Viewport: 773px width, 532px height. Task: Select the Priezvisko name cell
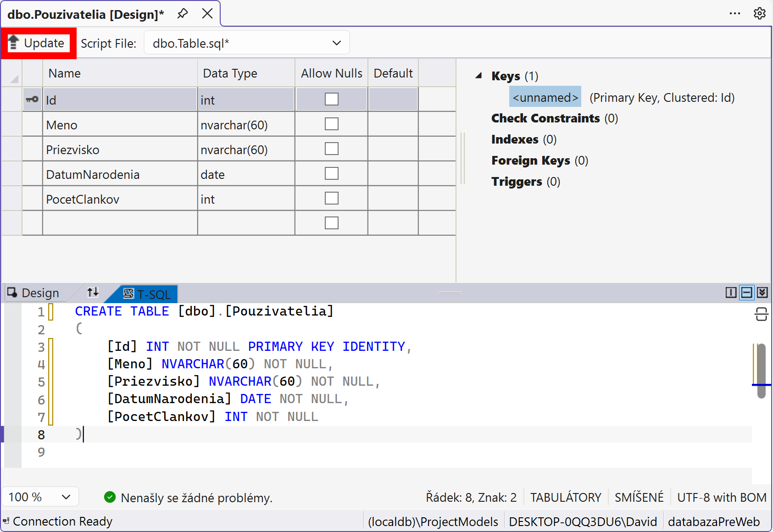(x=120, y=149)
